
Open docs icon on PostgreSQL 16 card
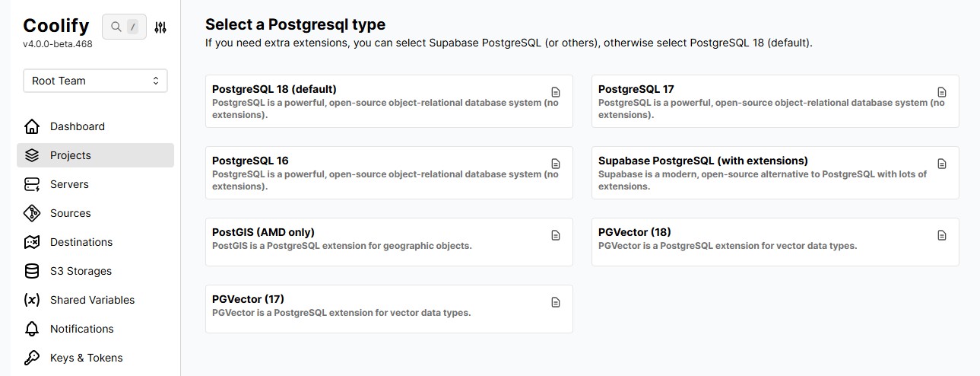pos(556,164)
